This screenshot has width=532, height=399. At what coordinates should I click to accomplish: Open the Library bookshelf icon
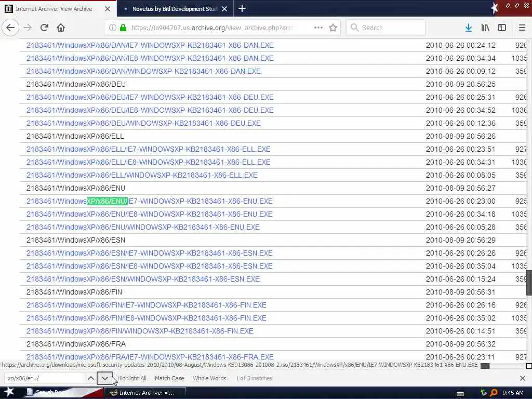point(485,28)
